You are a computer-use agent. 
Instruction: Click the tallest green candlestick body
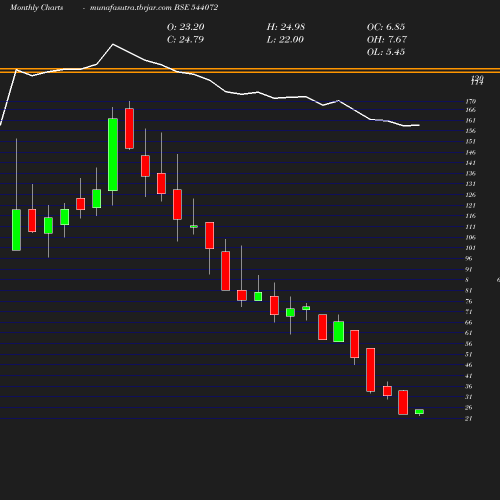(x=113, y=155)
